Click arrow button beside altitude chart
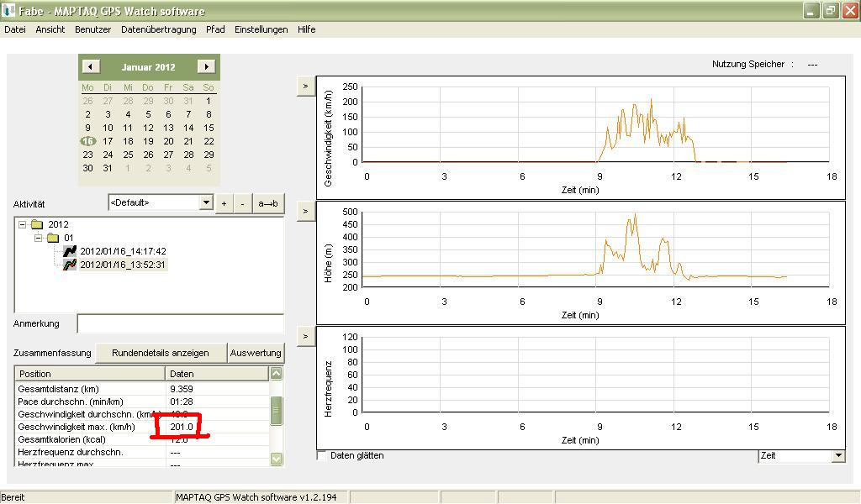This screenshot has height=504, width=861. pos(306,211)
